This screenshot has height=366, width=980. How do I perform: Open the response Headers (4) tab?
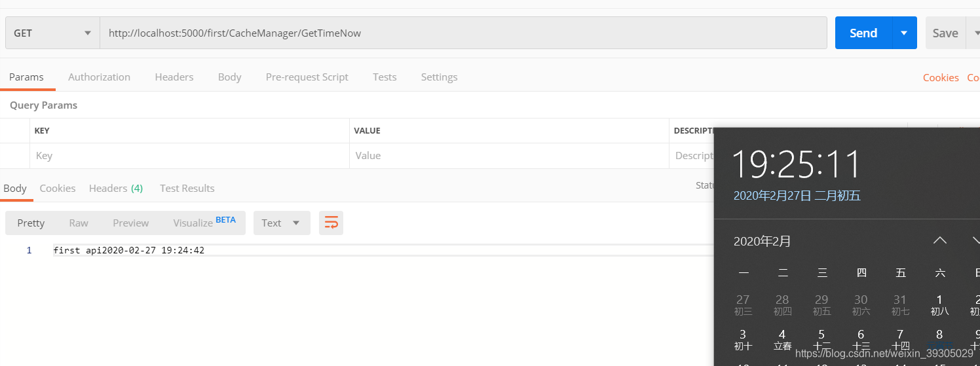point(116,188)
